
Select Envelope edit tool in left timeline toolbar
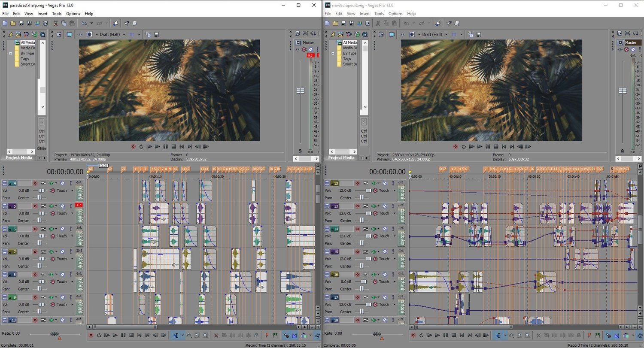tap(189, 335)
